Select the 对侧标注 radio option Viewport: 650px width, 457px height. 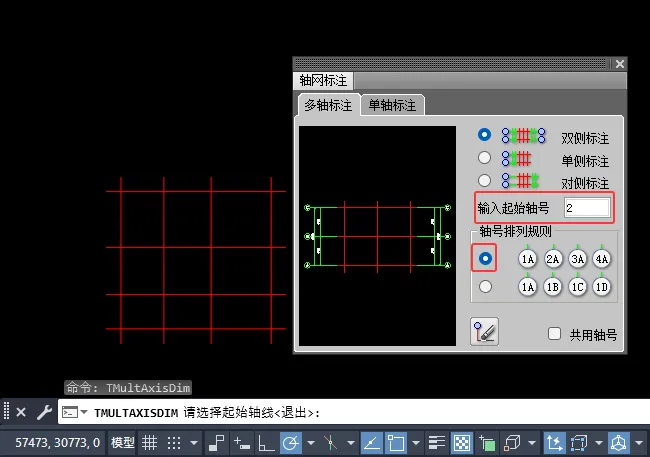[x=484, y=180]
